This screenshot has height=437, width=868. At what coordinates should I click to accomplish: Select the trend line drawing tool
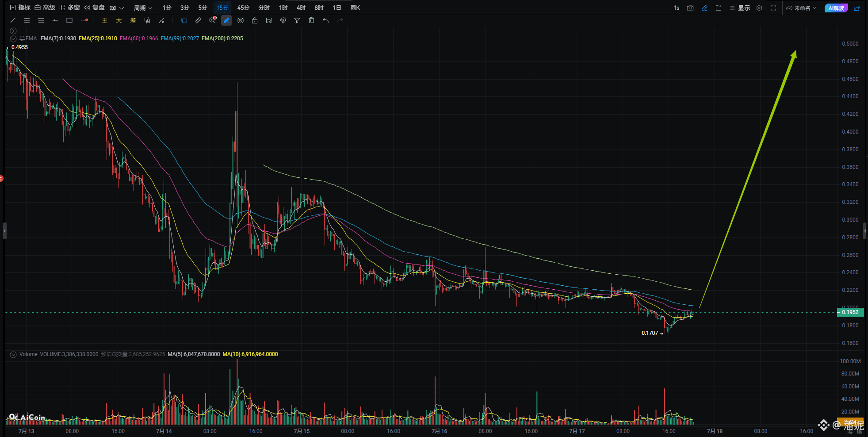(x=13, y=20)
